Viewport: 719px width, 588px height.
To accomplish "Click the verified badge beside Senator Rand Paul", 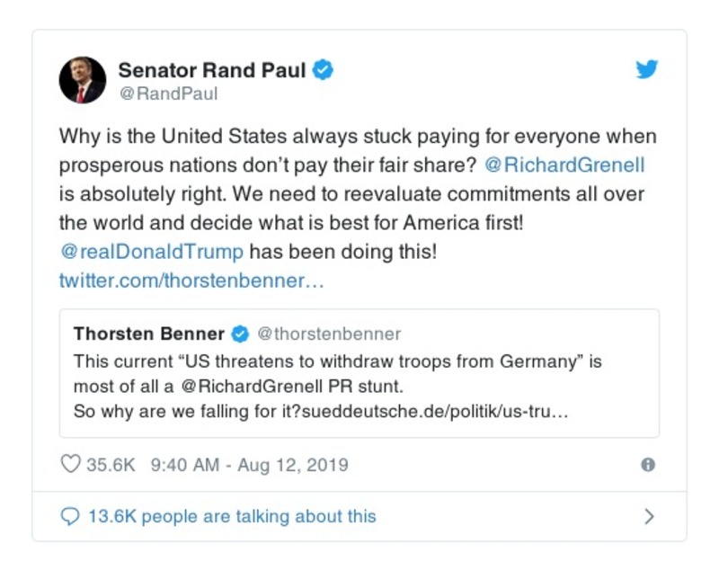I will point(323,70).
